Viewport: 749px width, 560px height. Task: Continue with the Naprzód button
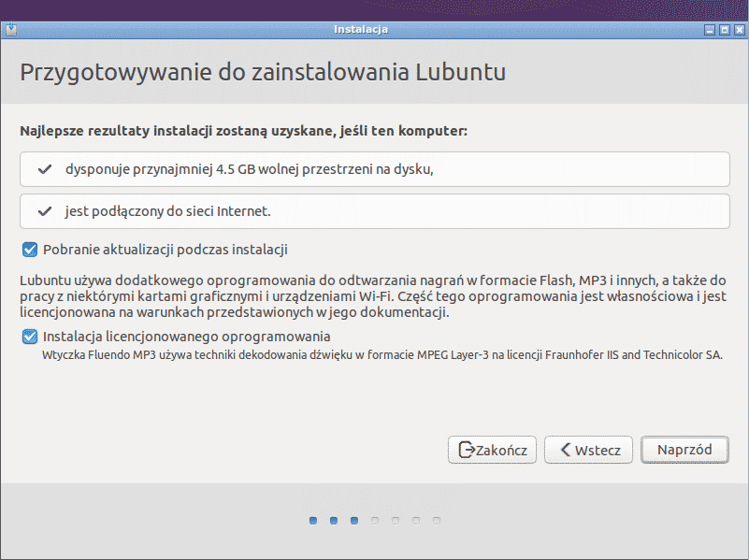pos(684,450)
